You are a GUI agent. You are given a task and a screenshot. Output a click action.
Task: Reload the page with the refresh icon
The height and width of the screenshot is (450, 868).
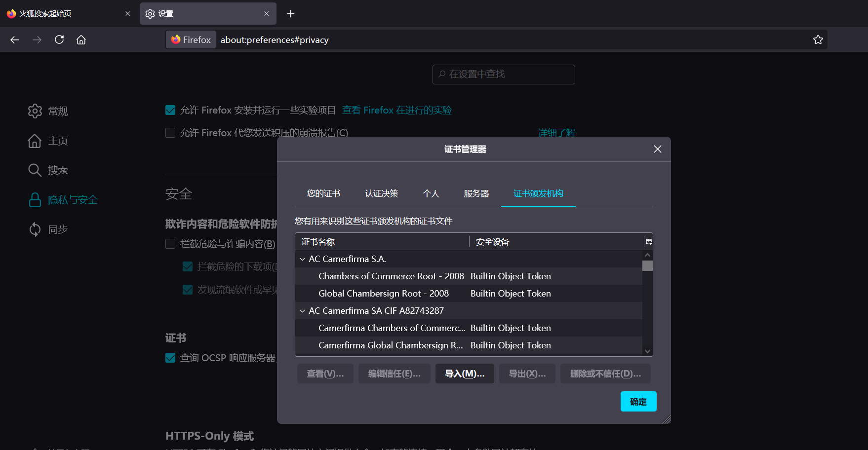(59, 39)
